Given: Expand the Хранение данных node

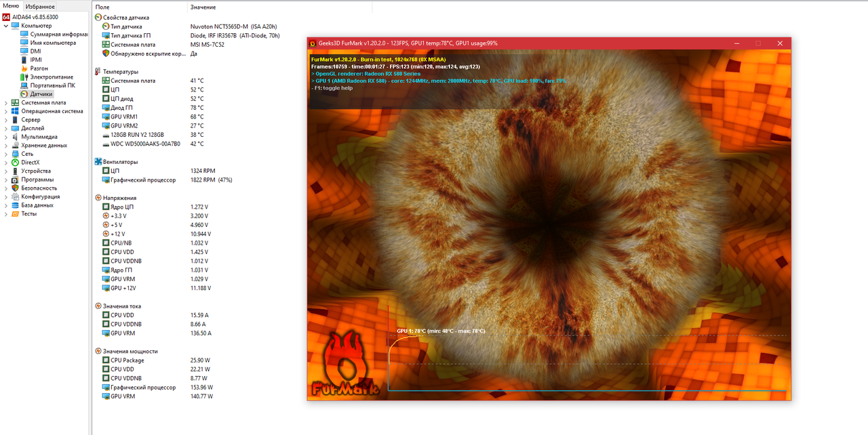Looking at the screenshot, I should tap(6, 145).
